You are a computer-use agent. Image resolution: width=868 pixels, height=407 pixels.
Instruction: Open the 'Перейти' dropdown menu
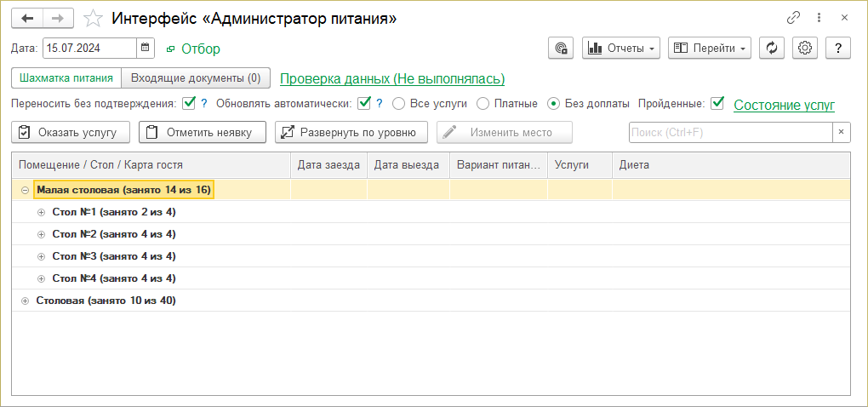710,49
